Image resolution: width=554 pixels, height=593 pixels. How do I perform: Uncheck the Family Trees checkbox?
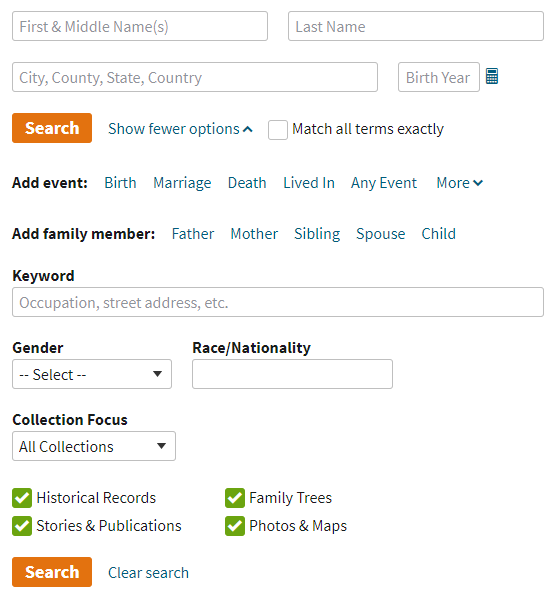click(x=234, y=498)
